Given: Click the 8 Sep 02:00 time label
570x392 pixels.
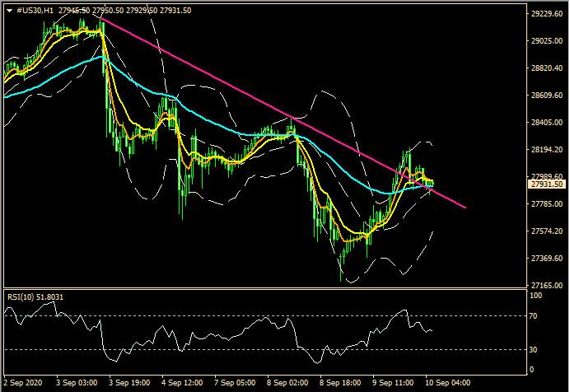Looking at the screenshot, I should [288, 383].
